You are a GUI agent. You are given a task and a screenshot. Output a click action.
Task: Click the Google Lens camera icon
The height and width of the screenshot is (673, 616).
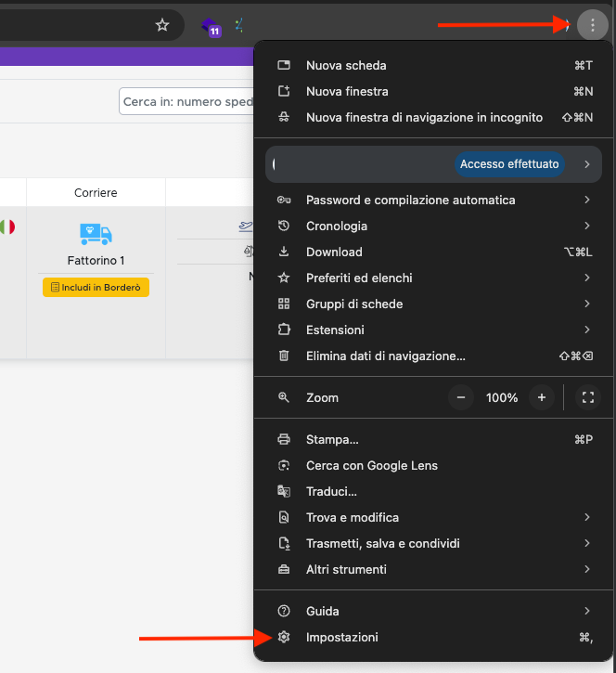pyautogui.click(x=284, y=465)
